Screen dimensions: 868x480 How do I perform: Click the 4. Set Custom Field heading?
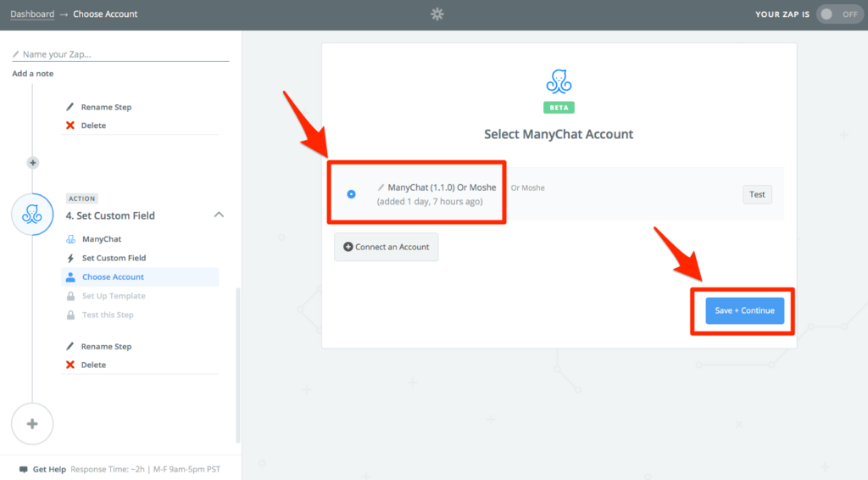110,215
